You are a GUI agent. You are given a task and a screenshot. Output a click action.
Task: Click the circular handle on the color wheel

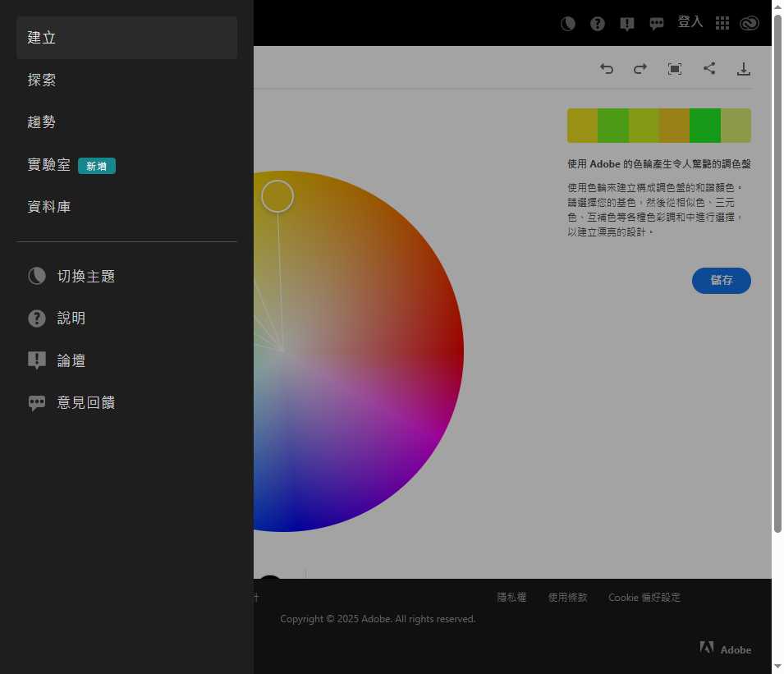[x=277, y=195]
